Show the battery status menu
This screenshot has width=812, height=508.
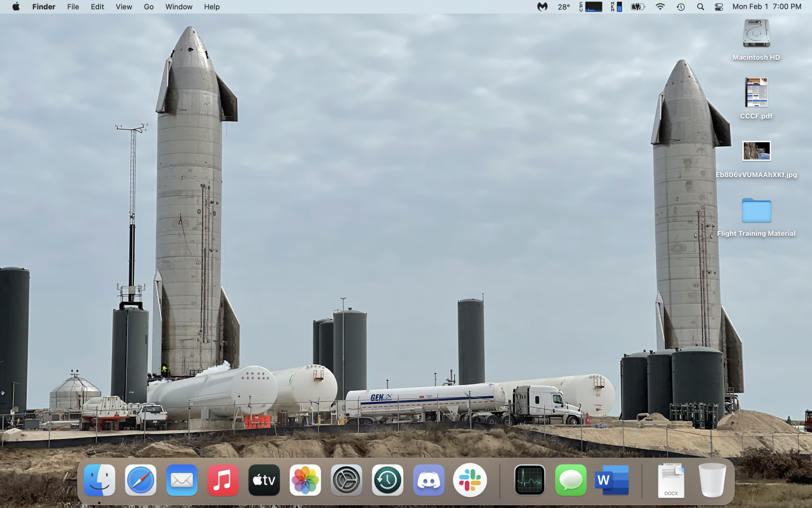click(638, 7)
